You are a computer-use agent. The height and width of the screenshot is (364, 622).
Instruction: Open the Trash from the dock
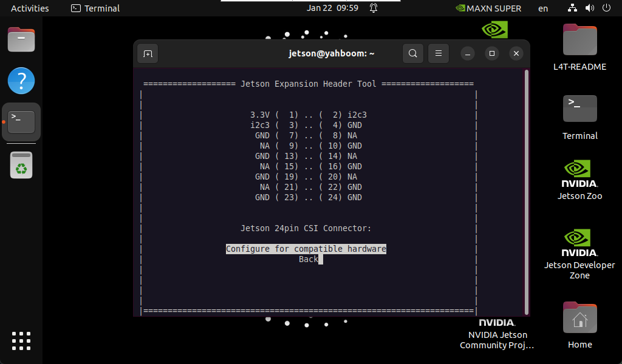pos(21,165)
